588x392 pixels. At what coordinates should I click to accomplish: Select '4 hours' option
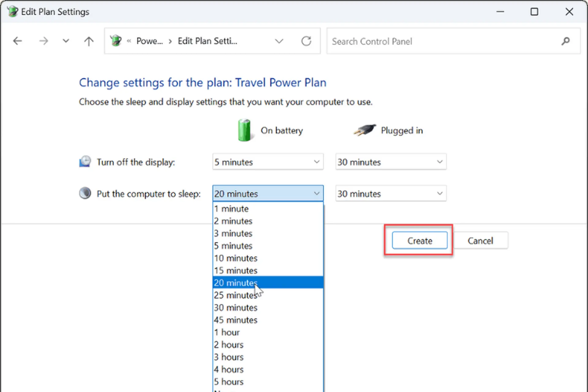pos(268,369)
